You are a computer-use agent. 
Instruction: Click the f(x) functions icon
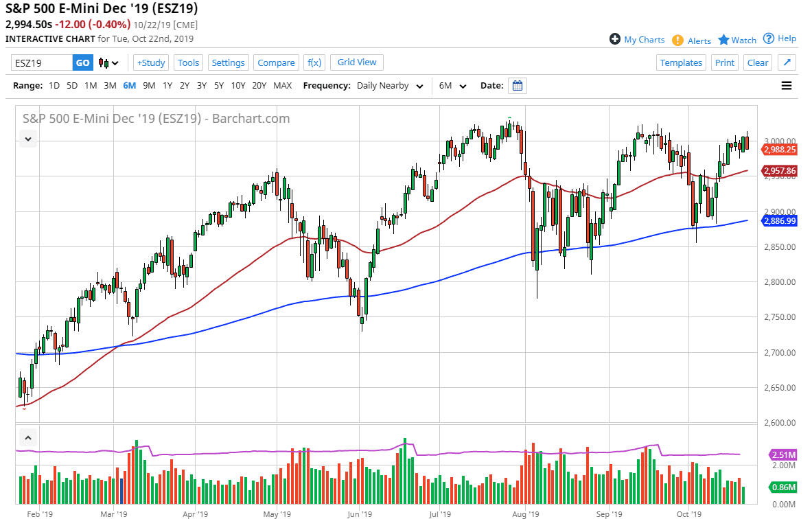pos(314,62)
